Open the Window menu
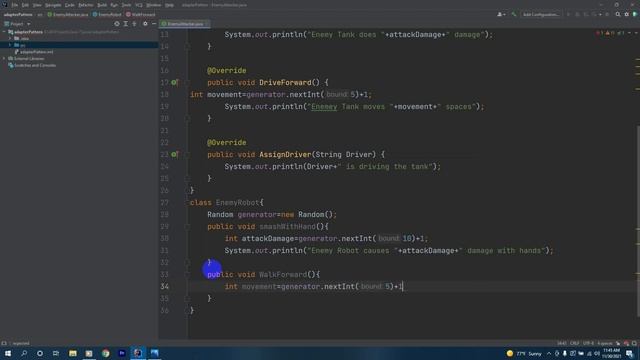This screenshot has height=360, width=640. (x=153, y=5)
